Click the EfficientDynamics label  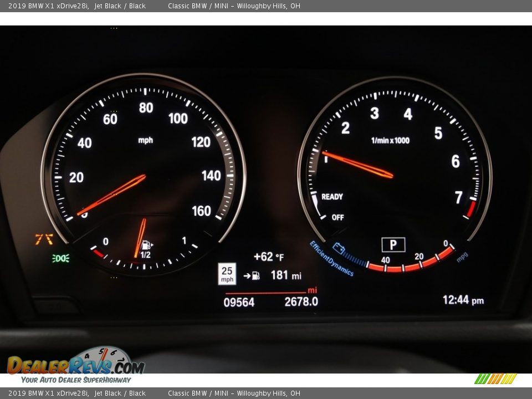pyautogui.click(x=331, y=259)
